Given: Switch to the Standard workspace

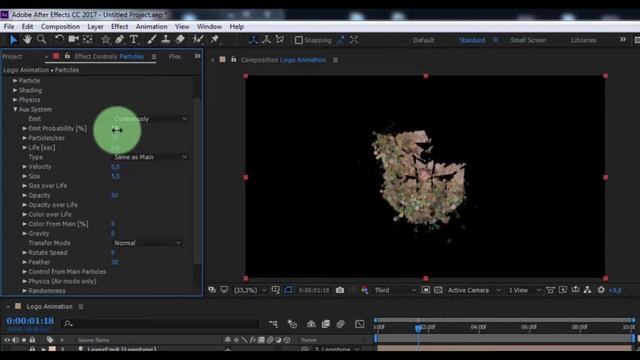Looking at the screenshot, I should pos(472,40).
